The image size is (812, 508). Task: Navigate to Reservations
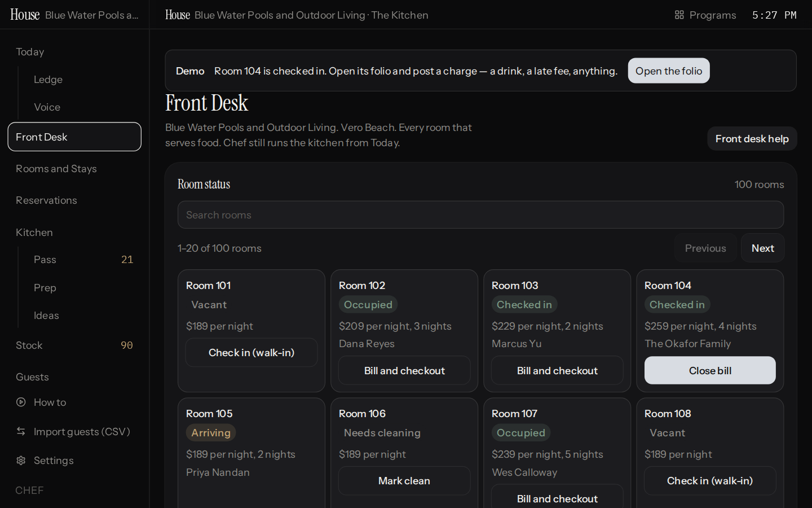[x=46, y=200]
